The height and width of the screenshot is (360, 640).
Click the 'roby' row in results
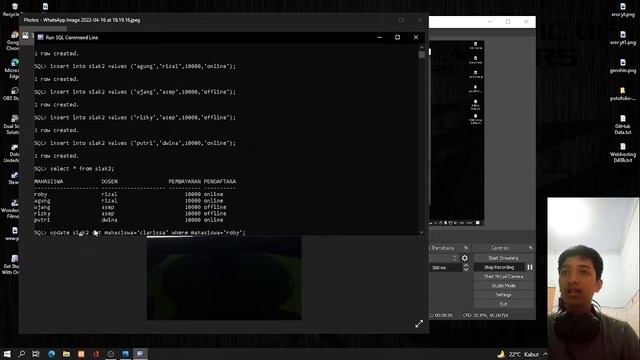(x=129, y=194)
